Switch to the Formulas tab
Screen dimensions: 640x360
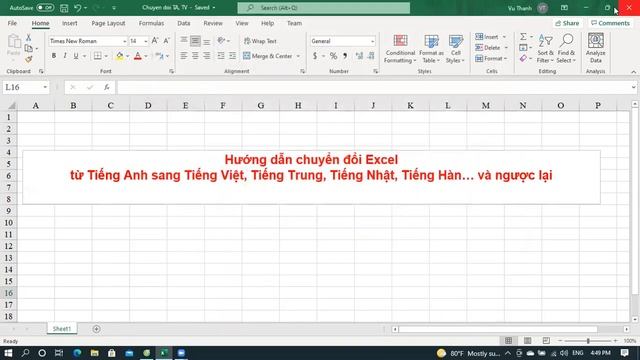151,23
